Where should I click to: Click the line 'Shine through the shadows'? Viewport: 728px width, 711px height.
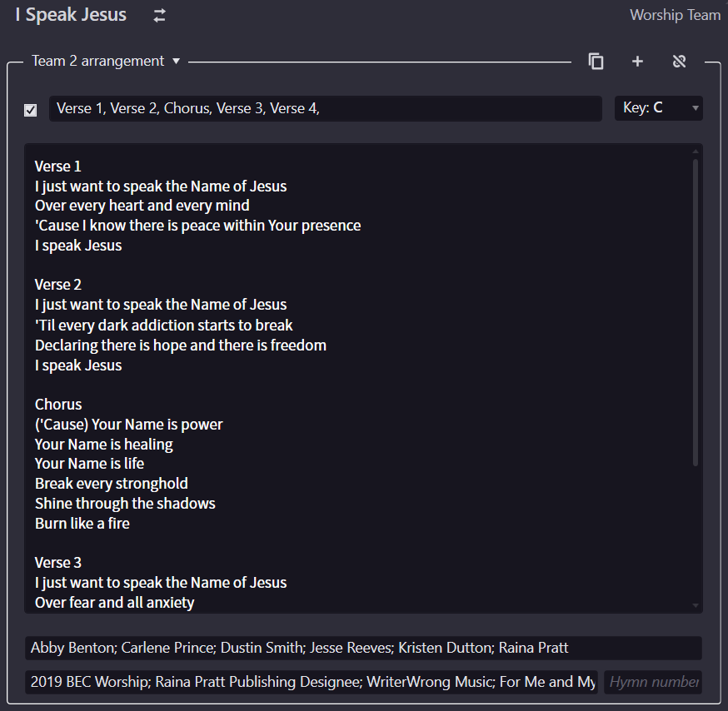[x=125, y=504]
